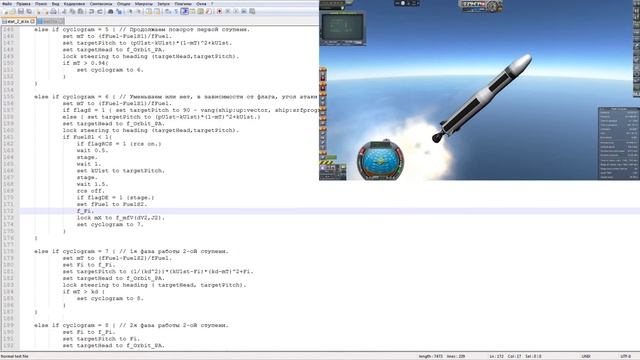Click the Save All toolbar icon

click(29, 11)
